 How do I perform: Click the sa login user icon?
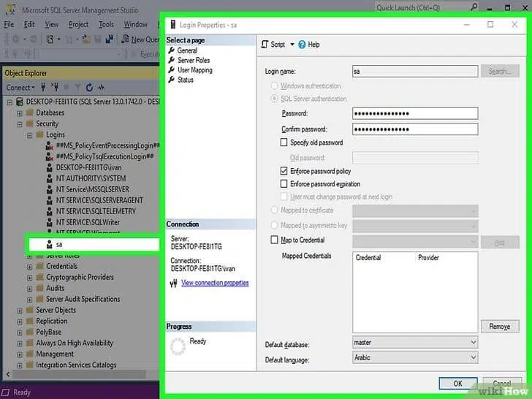[49, 244]
